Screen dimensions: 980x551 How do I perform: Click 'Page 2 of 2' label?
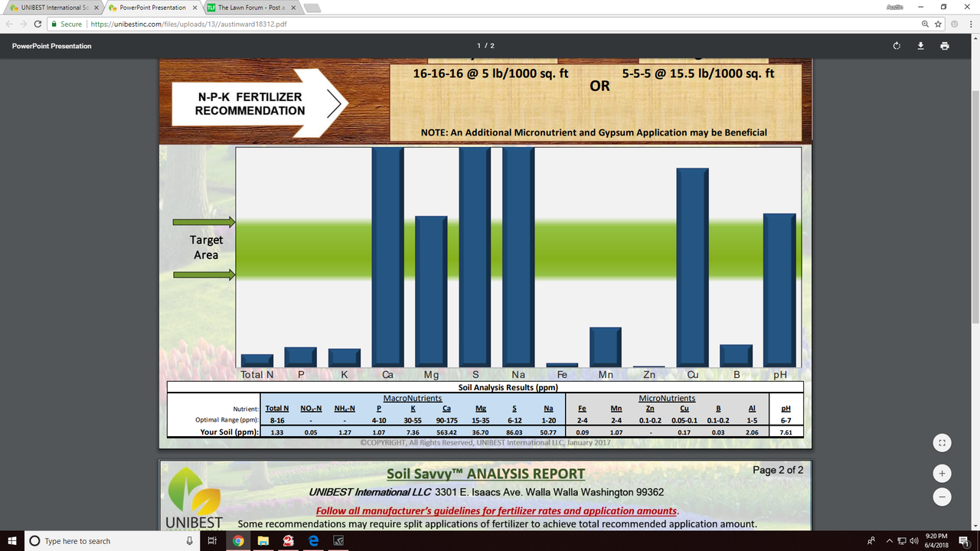(x=778, y=470)
